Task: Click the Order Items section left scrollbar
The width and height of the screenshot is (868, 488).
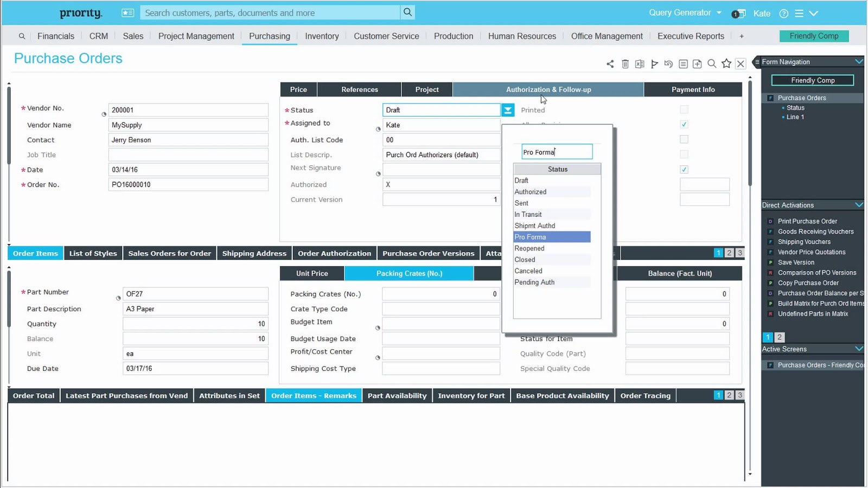Action: pos(9,299)
